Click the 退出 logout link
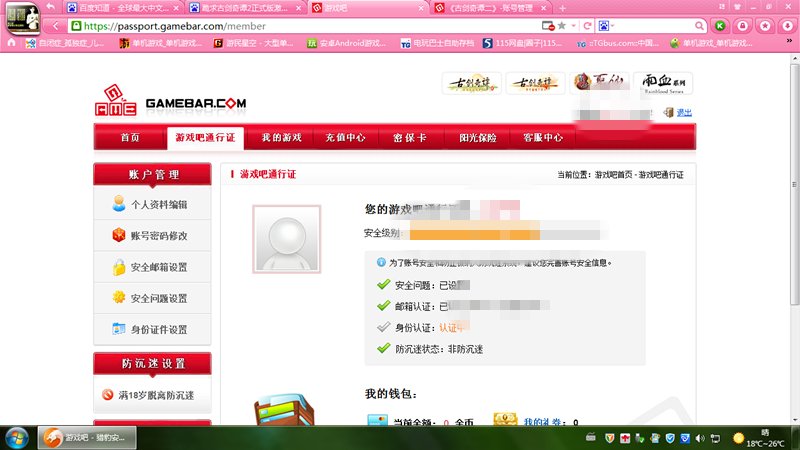Image resolution: width=800 pixels, height=450 pixels. coord(684,113)
